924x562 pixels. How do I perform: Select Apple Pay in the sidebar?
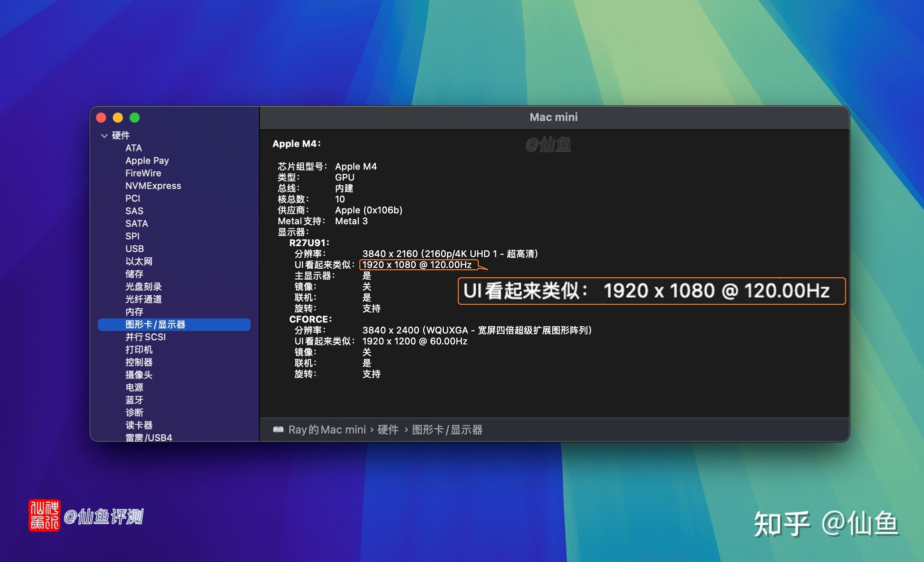(x=147, y=160)
